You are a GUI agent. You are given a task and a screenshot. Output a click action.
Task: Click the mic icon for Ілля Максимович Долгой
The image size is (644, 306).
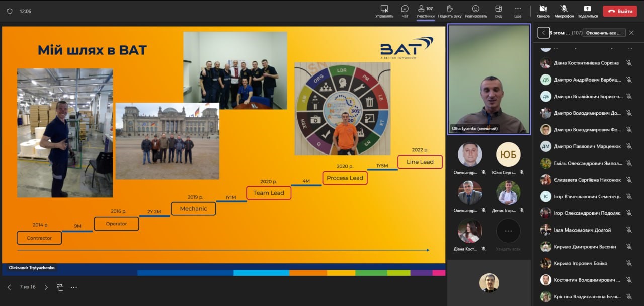click(629, 230)
